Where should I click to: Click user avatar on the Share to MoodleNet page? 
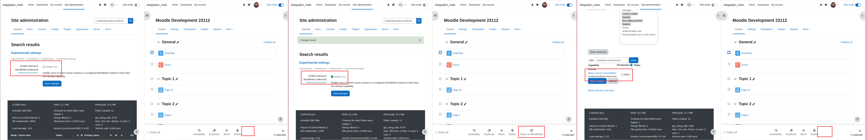(x=545, y=5)
